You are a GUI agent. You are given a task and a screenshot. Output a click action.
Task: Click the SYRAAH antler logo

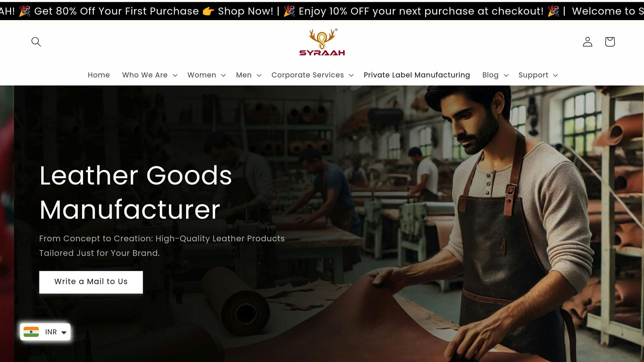coord(322,42)
